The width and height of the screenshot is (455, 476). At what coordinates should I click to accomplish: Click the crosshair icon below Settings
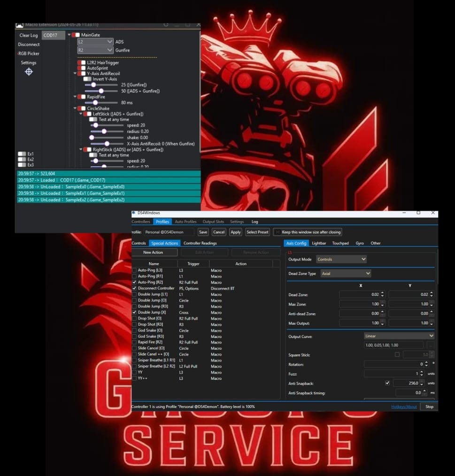29,72
